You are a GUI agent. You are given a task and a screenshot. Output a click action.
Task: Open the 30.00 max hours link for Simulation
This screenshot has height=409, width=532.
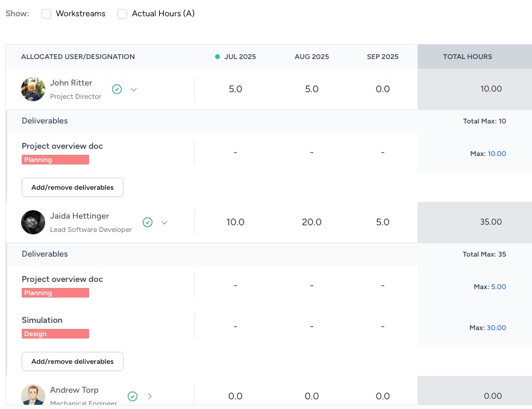point(496,328)
